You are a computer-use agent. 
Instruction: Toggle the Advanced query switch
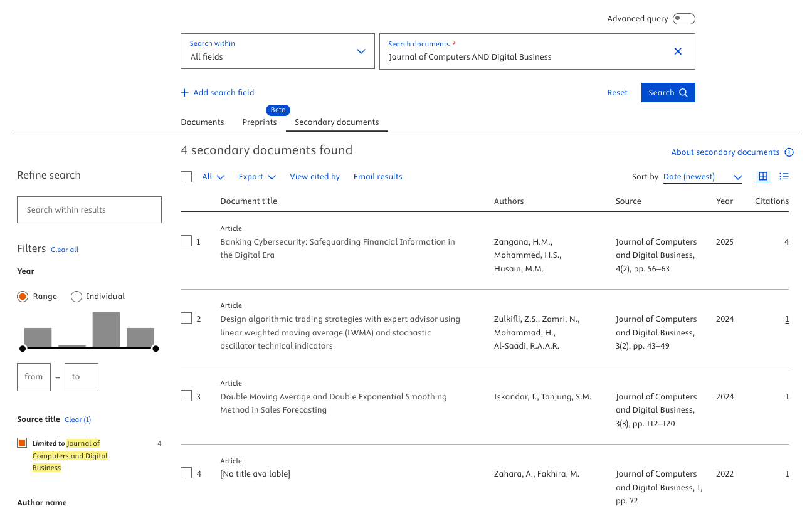click(x=683, y=19)
